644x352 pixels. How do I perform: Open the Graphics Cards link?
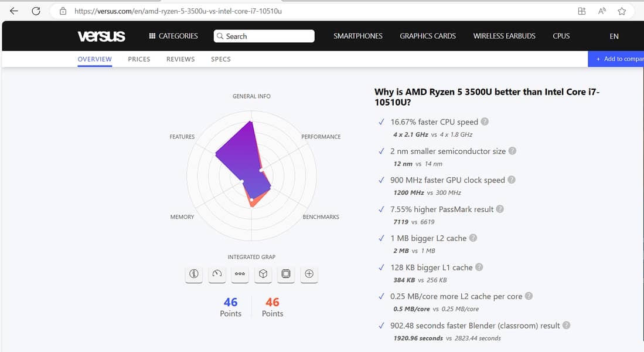(428, 36)
